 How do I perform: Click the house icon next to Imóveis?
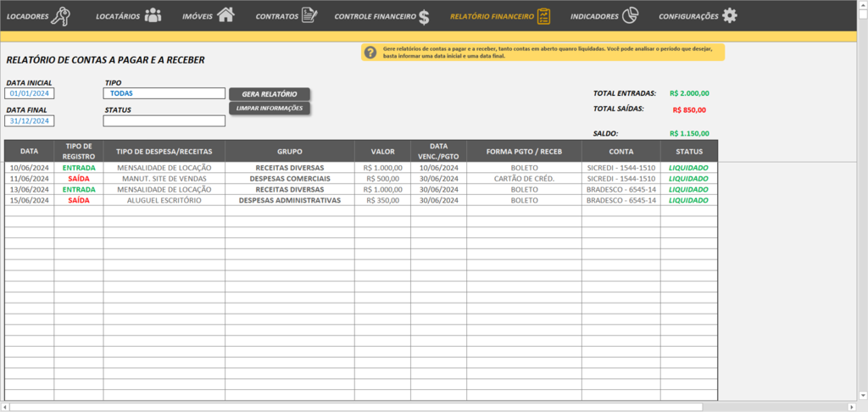[x=225, y=15]
